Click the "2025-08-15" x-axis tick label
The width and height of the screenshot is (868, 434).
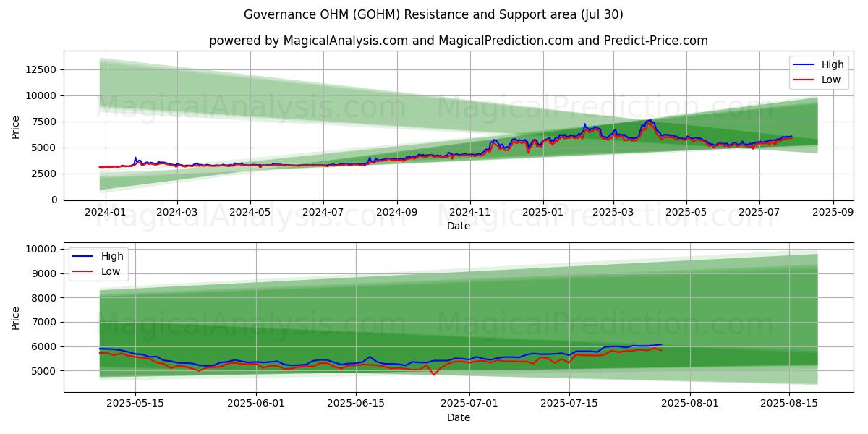click(x=789, y=404)
